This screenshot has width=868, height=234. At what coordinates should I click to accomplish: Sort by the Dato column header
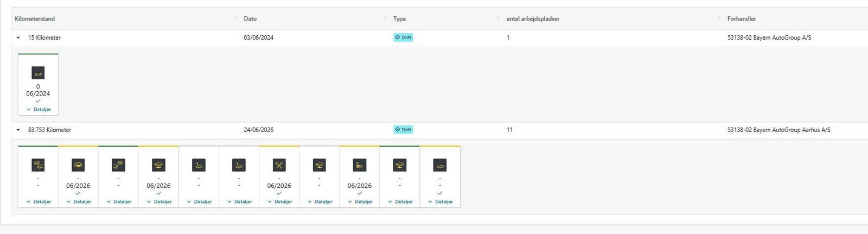[250, 18]
